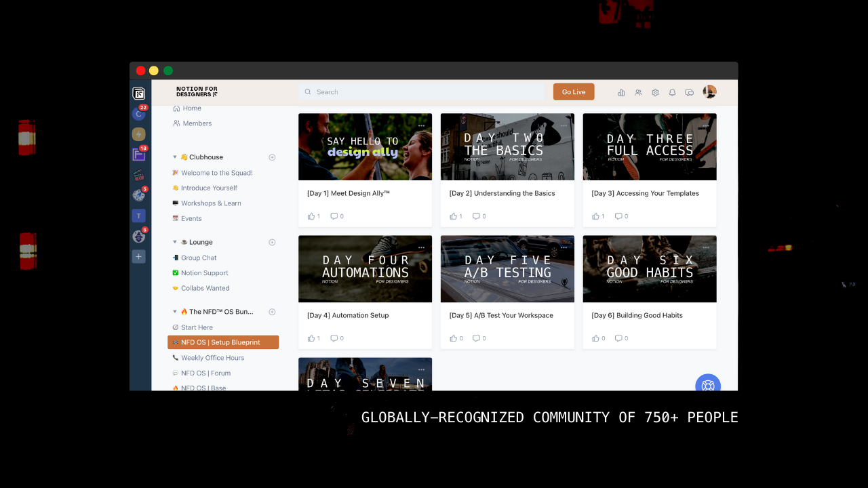
Task: Open the notifications bell
Action: [672, 92]
